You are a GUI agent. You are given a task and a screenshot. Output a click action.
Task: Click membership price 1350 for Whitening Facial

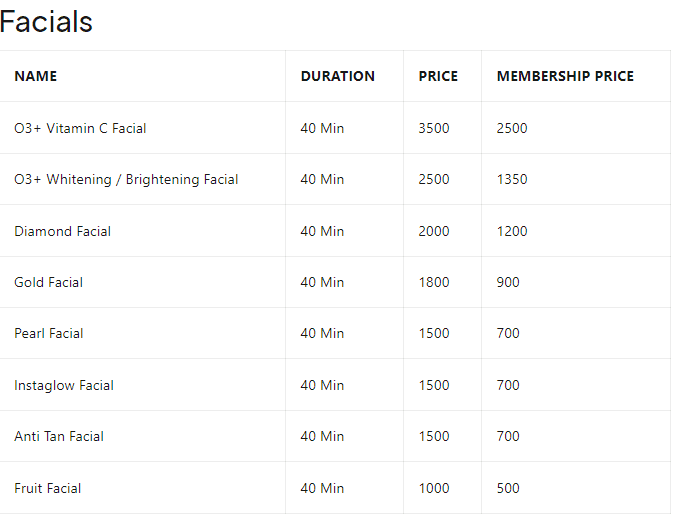(512, 179)
